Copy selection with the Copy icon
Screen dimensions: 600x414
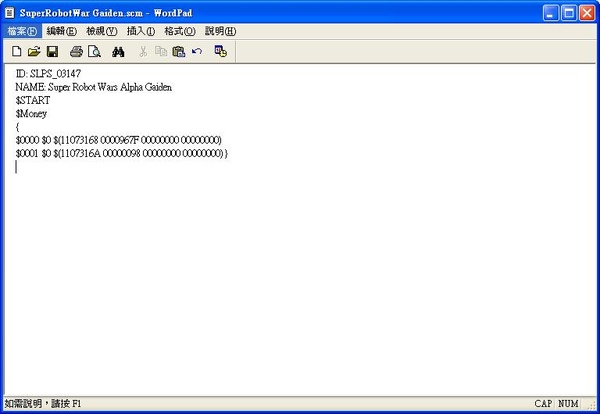[x=161, y=51]
